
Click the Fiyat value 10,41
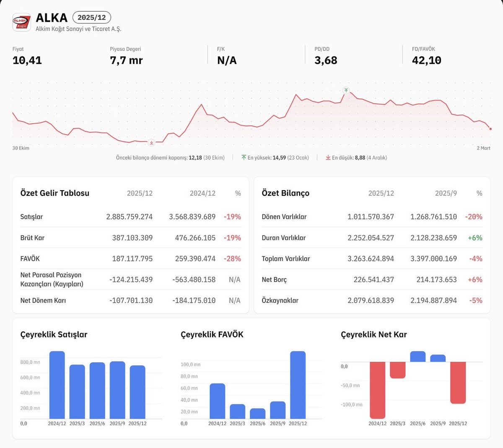[x=27, y=60]
